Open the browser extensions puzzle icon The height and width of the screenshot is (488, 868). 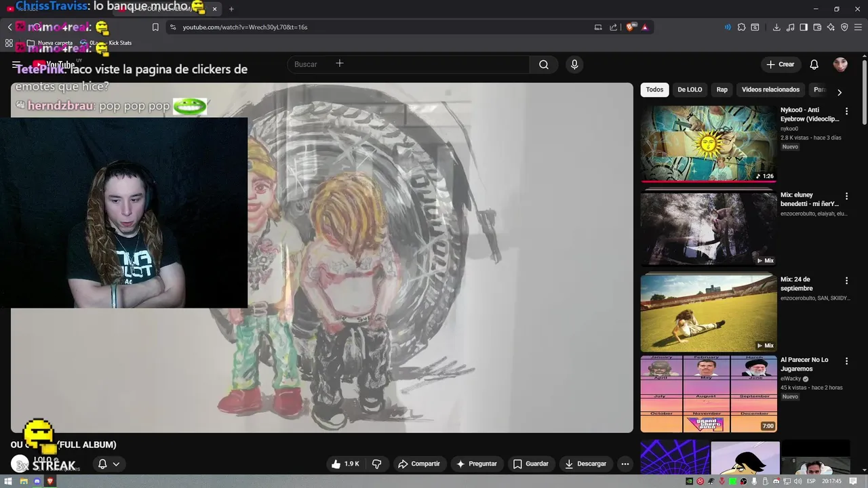741,27
